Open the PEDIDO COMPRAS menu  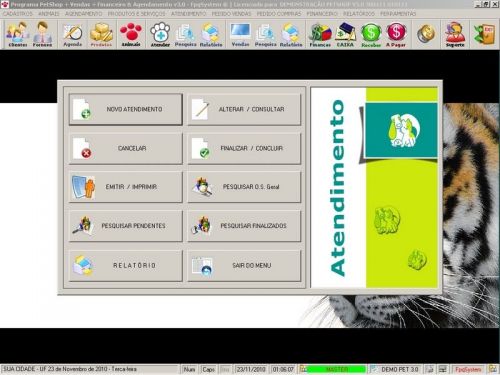pos(279,14)
